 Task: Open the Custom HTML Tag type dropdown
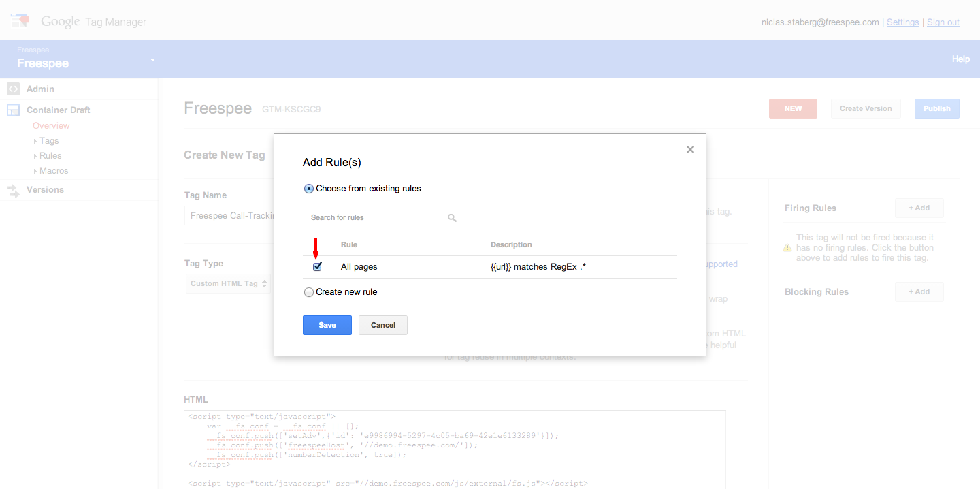tap(229, 283)
